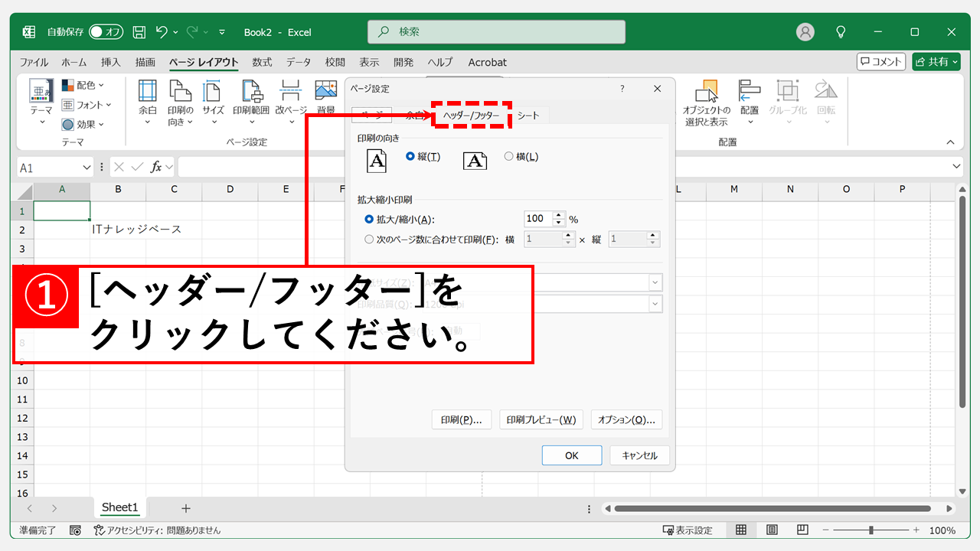This screenshot has height=551, width=980.
Task: Click the Normal view icon in status bar
Action: click(x=741, y=530)
